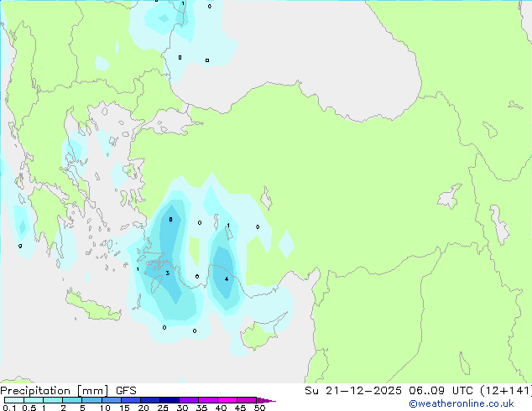Screen dimensions: 532x411
Task: Select the 1–2 mm legend color swatch
Action: coord(53,400)
